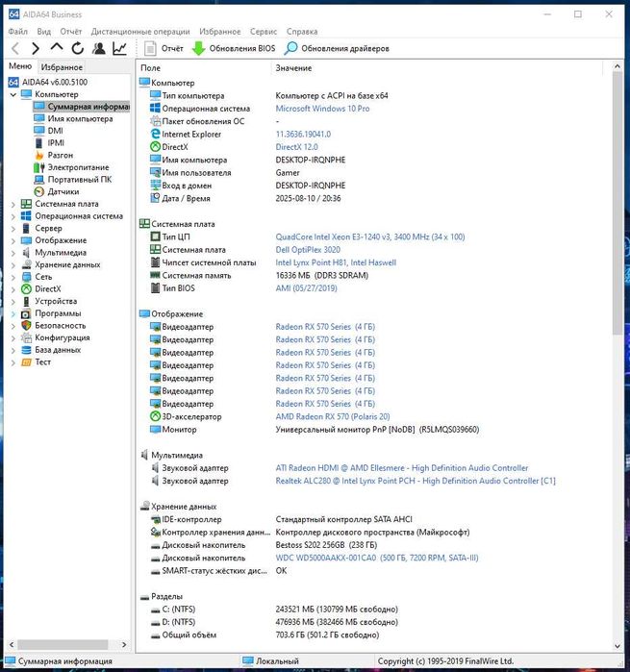Open the DirectX 12.0 link
Viewport: 630px width, 672px height.
click(x=297, y=147)
